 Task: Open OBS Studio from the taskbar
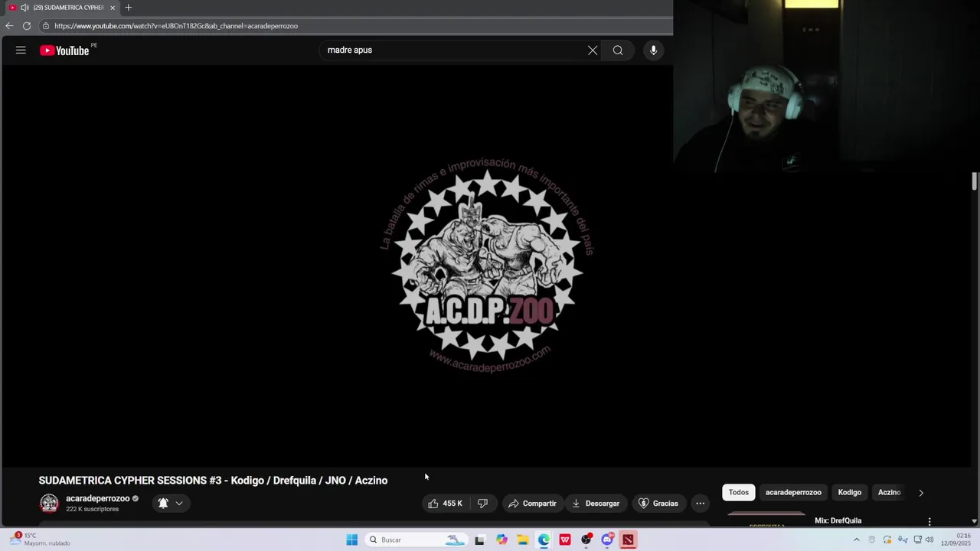click(x=586, y=540)
